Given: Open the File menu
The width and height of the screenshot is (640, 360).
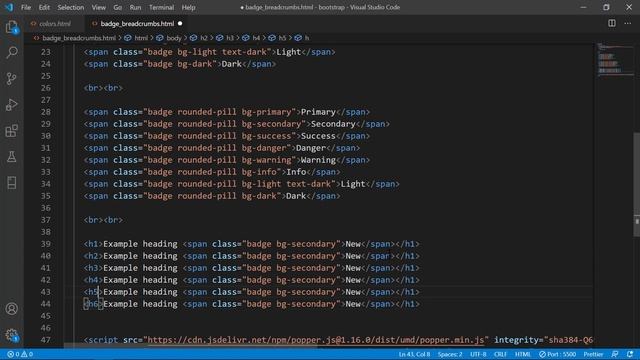Looking at the screenshot, I should tap(26, 7).
